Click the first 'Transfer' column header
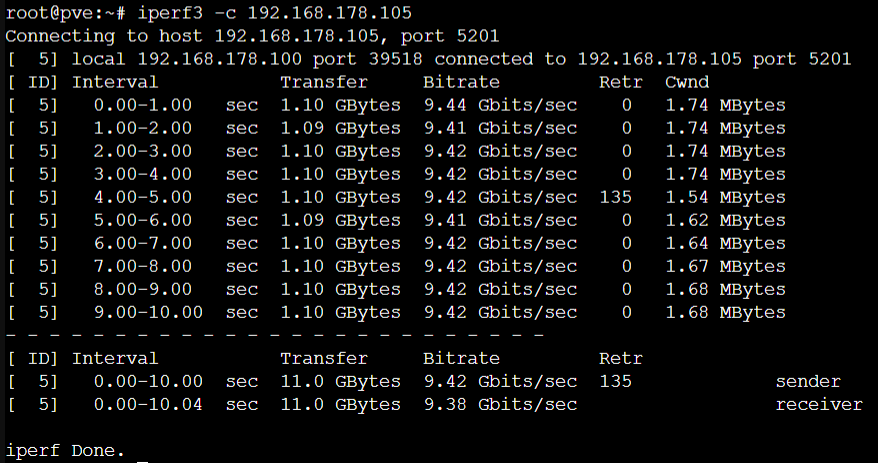This screenshot has width=878, height=463. 324,82
